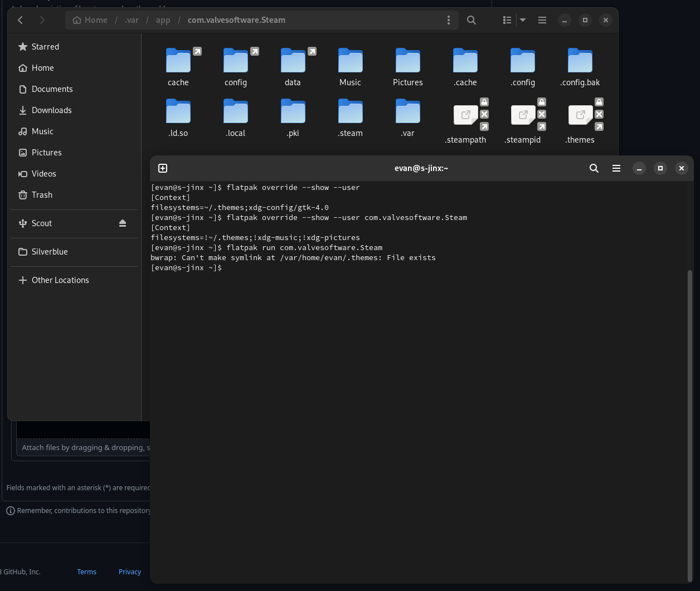Open the .steampid broken symlink file
Image resolution: width=700 pixels, height=591 pixels.
pos(522,115)
